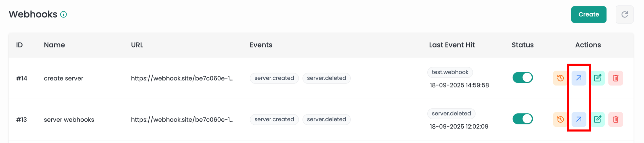644x143 pixels.
Task: Delete the server webhooks entry
Action: click(x=616, y=119)
